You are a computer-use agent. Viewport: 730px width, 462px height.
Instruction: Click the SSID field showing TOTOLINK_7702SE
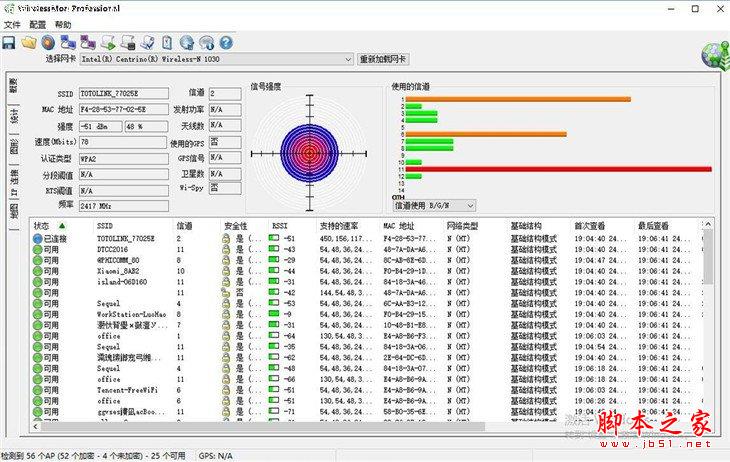point(124,94)
